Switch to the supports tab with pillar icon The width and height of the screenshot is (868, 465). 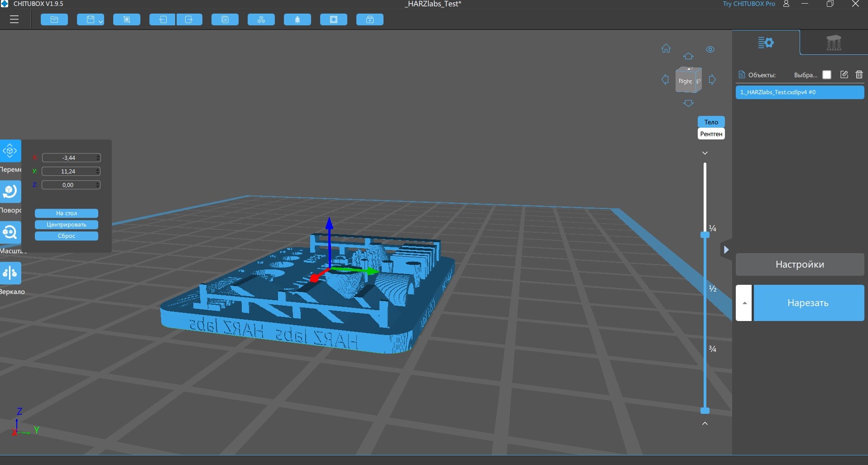pos(834,43)
